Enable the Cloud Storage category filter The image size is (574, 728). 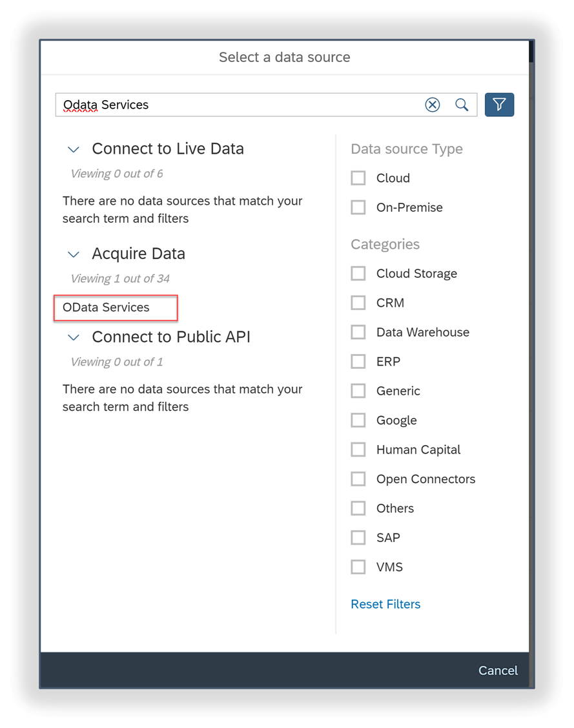pos(358,273)
